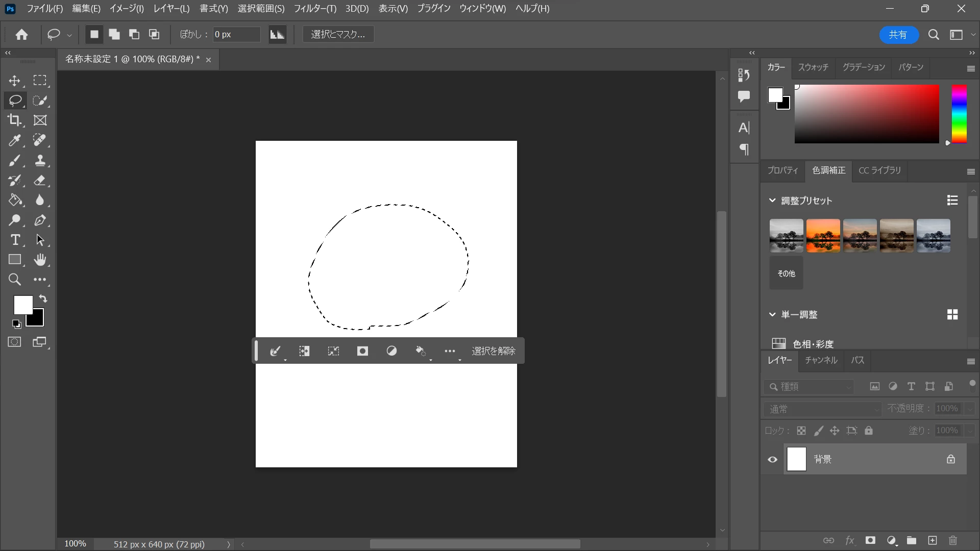The image size is (980, 551).
Task: Collapse the 調整プリセット section
Action: point(772,201)
